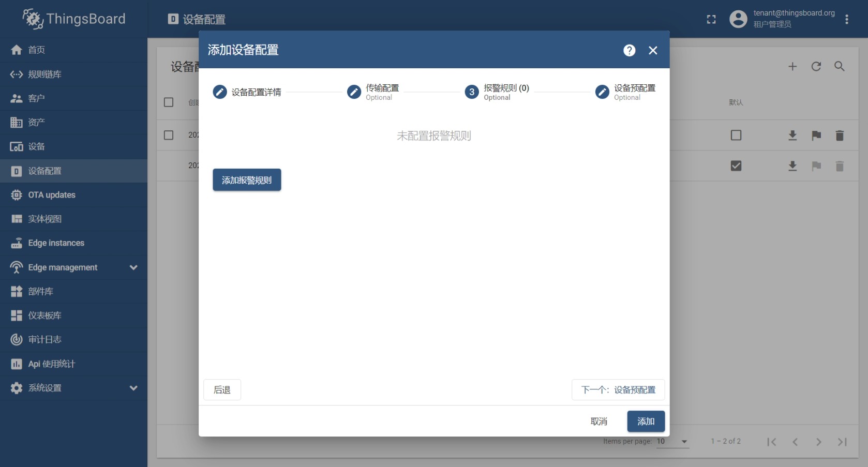Go to the 设备预配置 step
This screenshot has width=868, height=467.
(x=634, y=92)
